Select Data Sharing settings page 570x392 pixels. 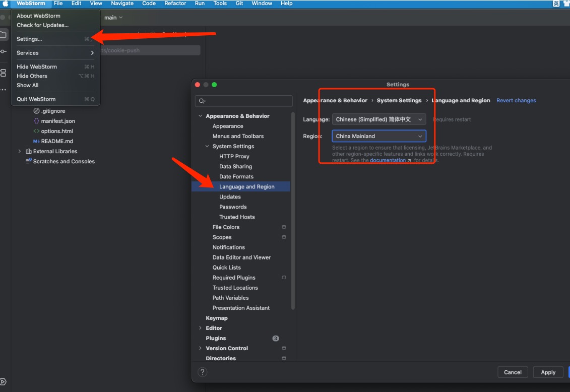[235, 166]
